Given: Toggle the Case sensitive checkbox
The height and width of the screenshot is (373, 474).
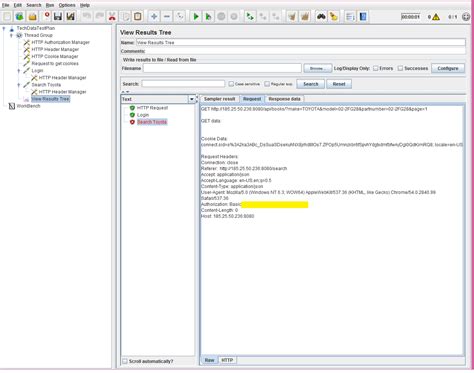Looking at the screenshot, I should click(231, 84).
